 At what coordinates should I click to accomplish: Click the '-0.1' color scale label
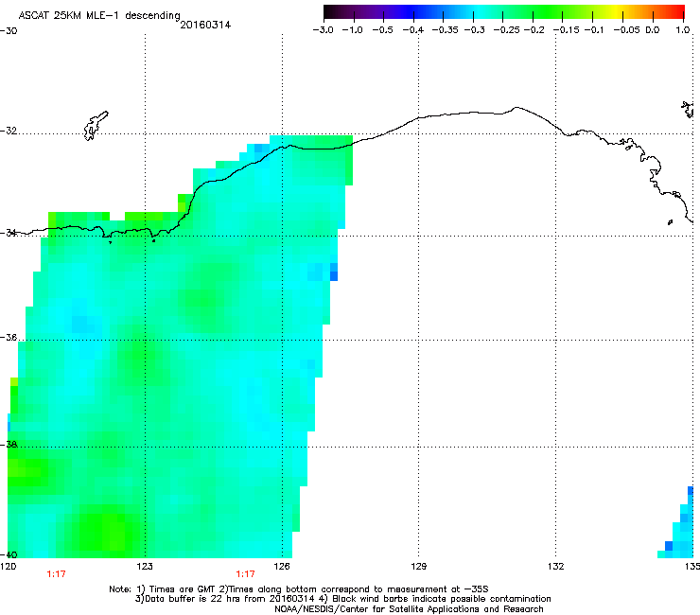point(594,30)
